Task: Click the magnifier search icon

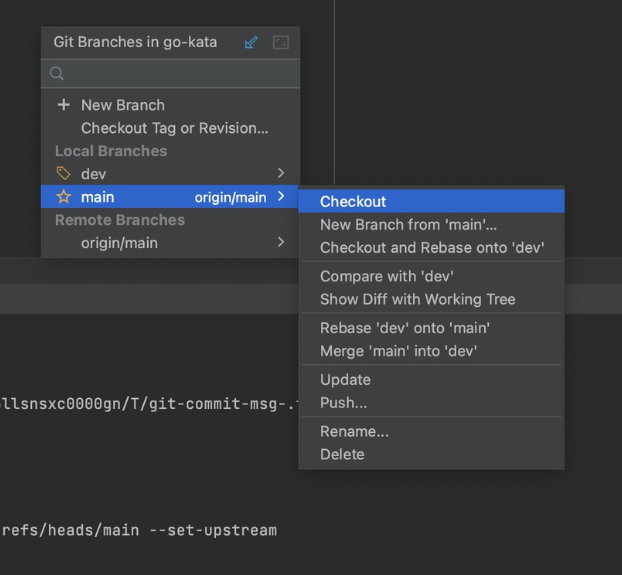Action: 57,73
